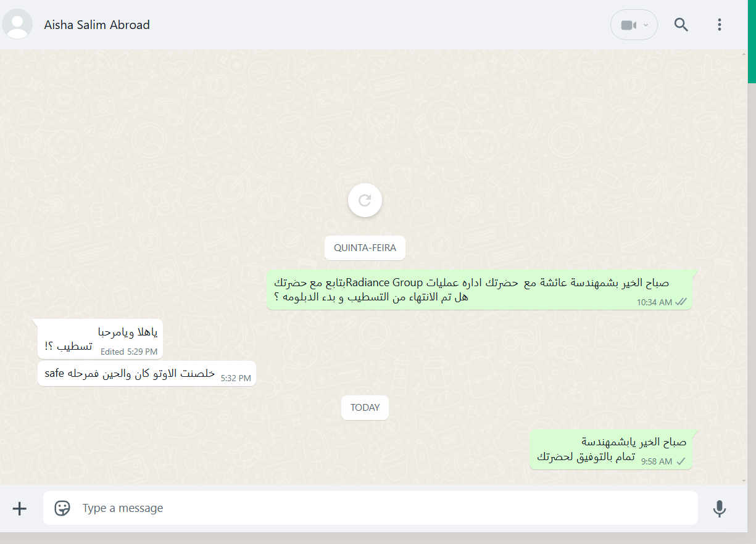The image size is (756, 544).
Task: Open Aisha Salim Abroad's profile picture
Action: coord(18,25)
